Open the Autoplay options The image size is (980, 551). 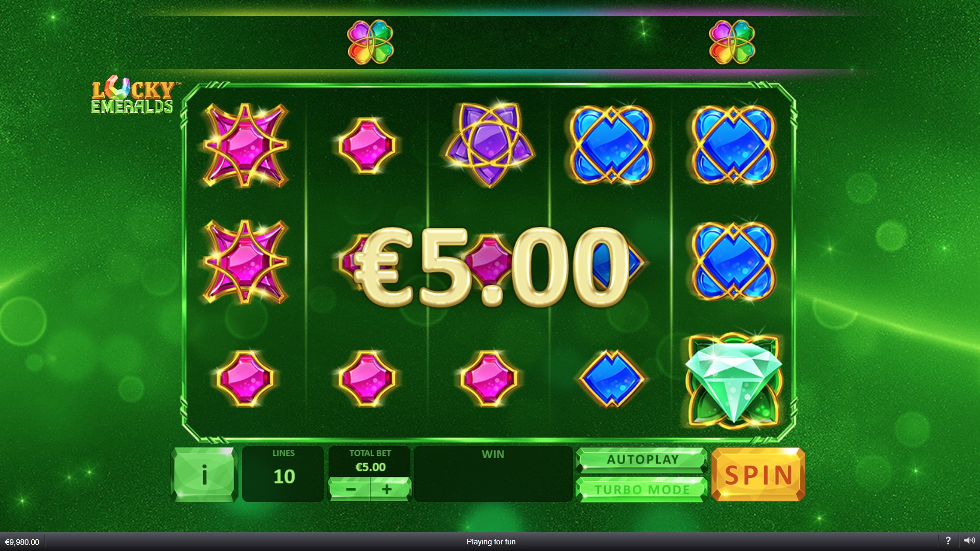click(x=641, y=460)
